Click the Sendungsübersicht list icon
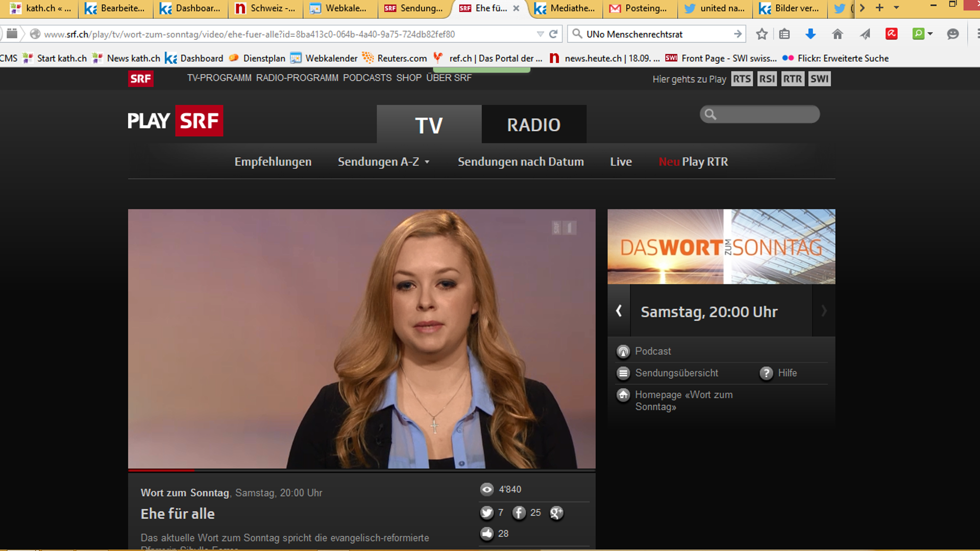Image resolution: width=980 pixels, height=551 pixels. tap(623, 373)
